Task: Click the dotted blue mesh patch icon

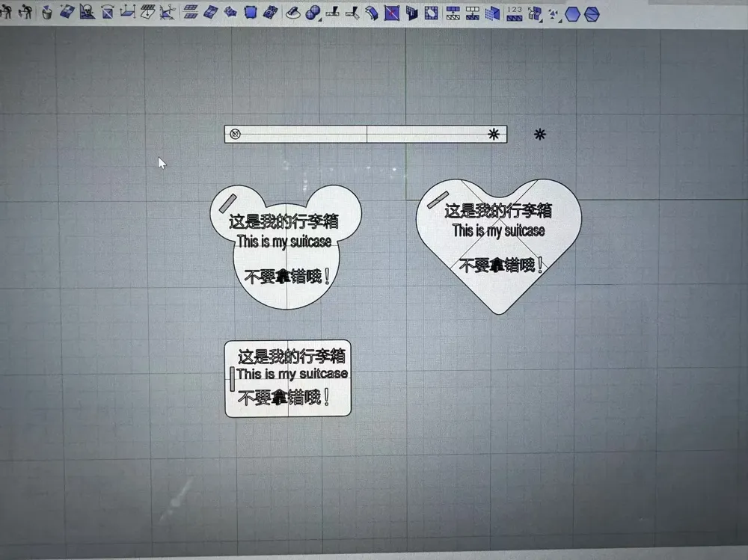Action: click(x=271, y=13)
